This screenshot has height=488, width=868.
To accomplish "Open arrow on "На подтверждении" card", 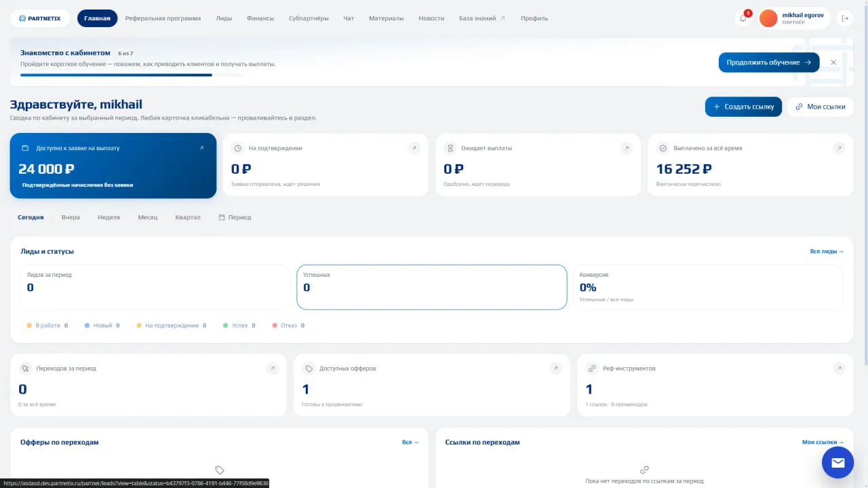I will (414, 148).
